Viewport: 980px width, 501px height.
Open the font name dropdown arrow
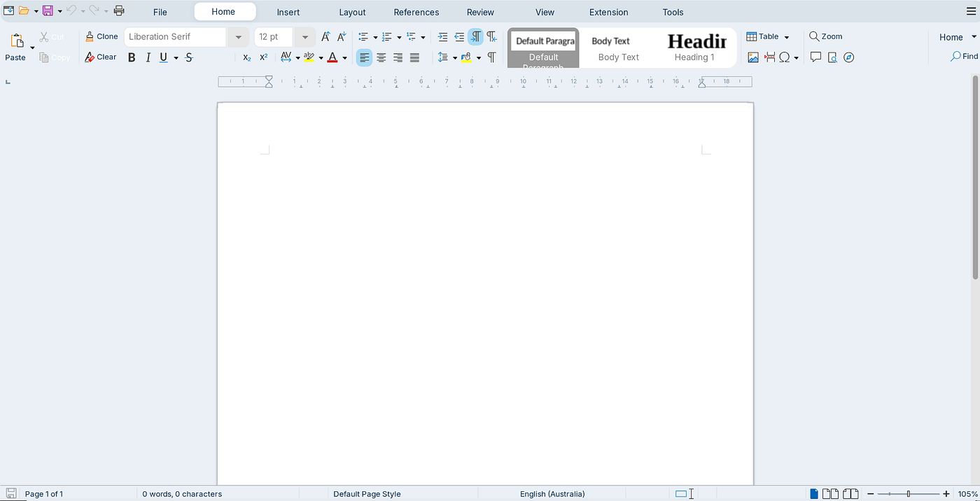point(238,36)
